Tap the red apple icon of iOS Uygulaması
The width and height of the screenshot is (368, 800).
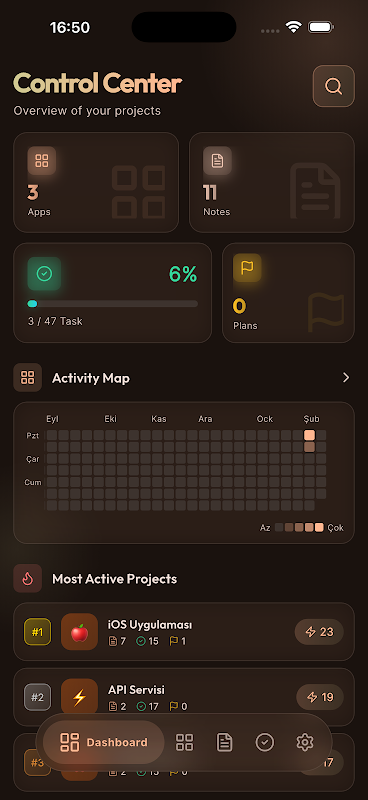click(x=79, y=632)
